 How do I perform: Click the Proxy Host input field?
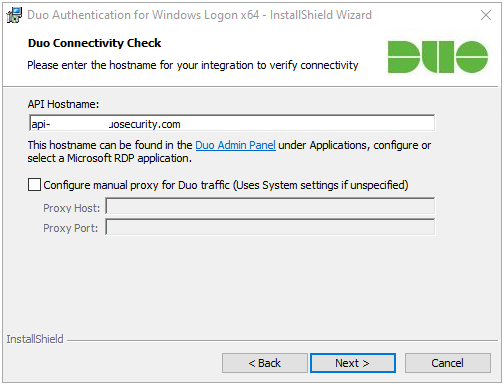270,206
